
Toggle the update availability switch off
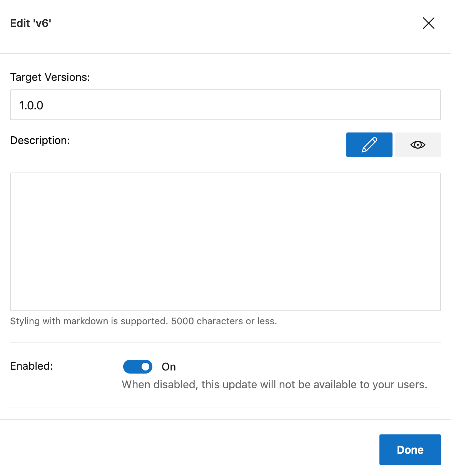point(138,367)
